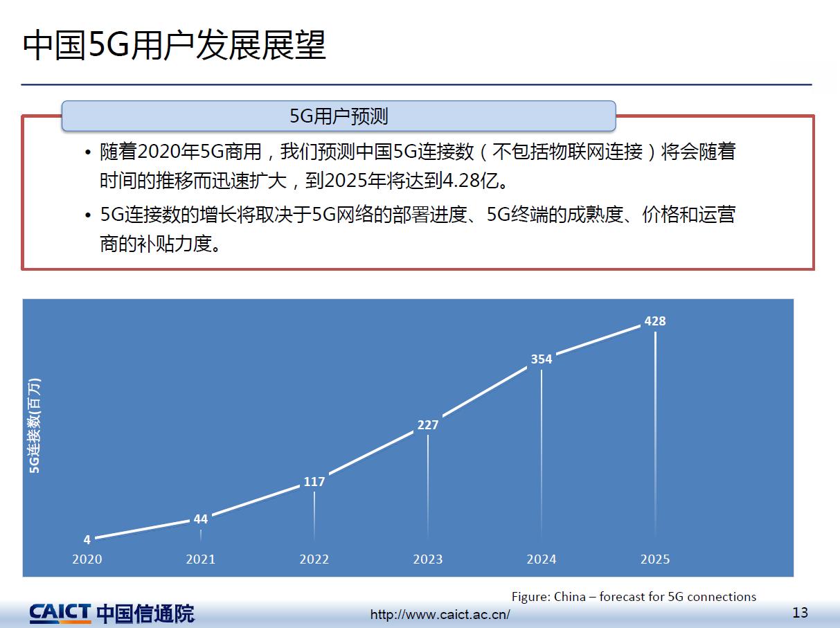Select the 354 marker on the chart
The height and width of the screenshot is (628, 840).
[x=540, y=359]
